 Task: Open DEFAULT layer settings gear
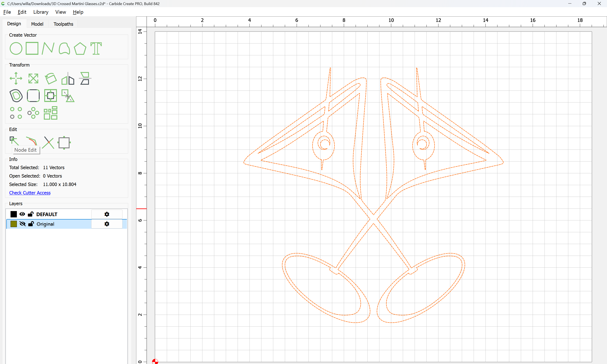point(107,214)
